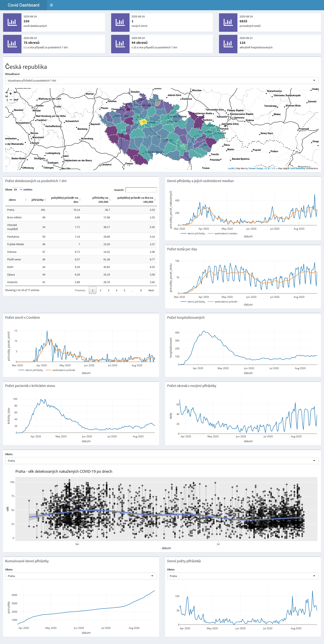The image size is (324, 644).
Task: Toggle 'denní přírůstky' legend in Denní přírůstky chart
Action: (193, 234)
